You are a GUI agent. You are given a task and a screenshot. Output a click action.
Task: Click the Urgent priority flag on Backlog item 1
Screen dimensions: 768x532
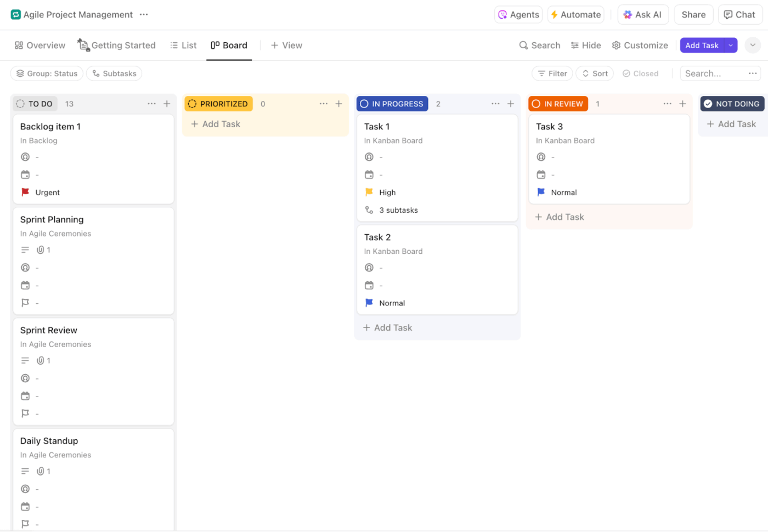(x=25, y=192)
